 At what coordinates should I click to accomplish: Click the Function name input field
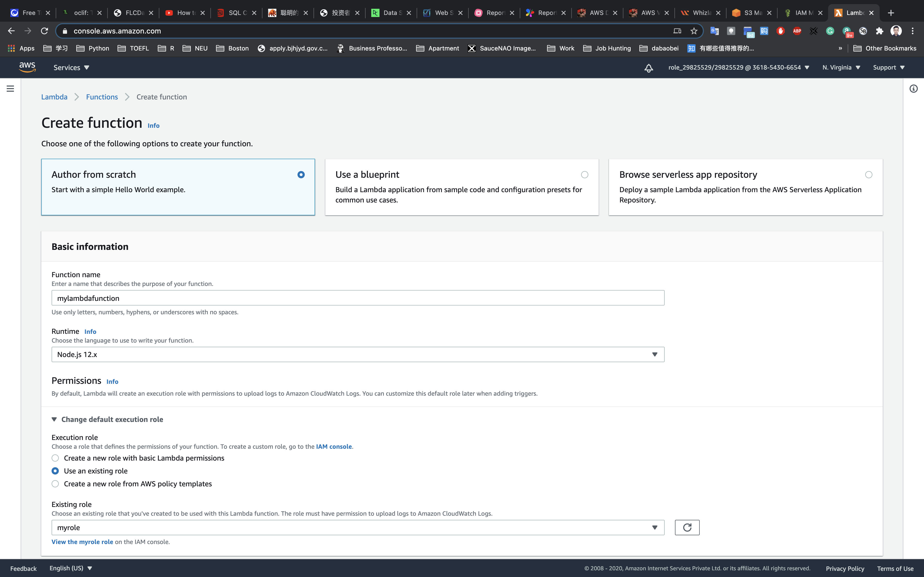pyautogui.click(x=357, y=298)
